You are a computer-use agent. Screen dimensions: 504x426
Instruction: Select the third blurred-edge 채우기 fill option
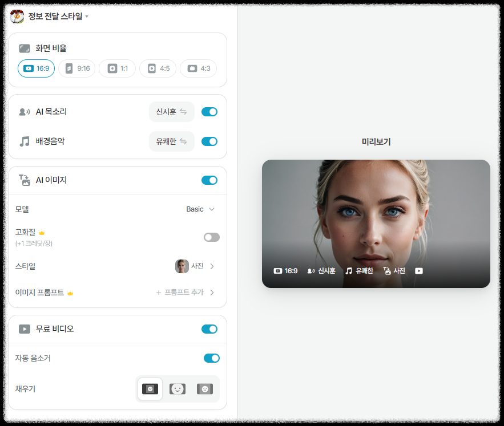coord(205,389)
